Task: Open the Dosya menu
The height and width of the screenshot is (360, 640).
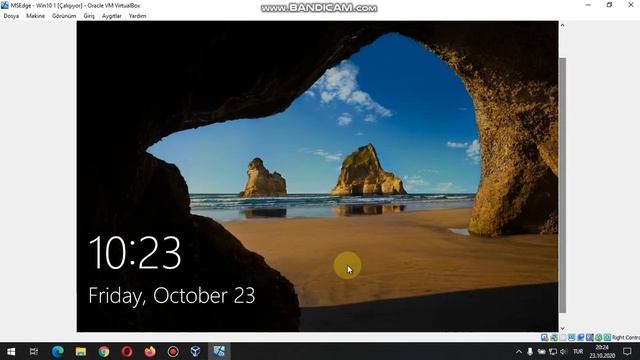Action: 11,16
